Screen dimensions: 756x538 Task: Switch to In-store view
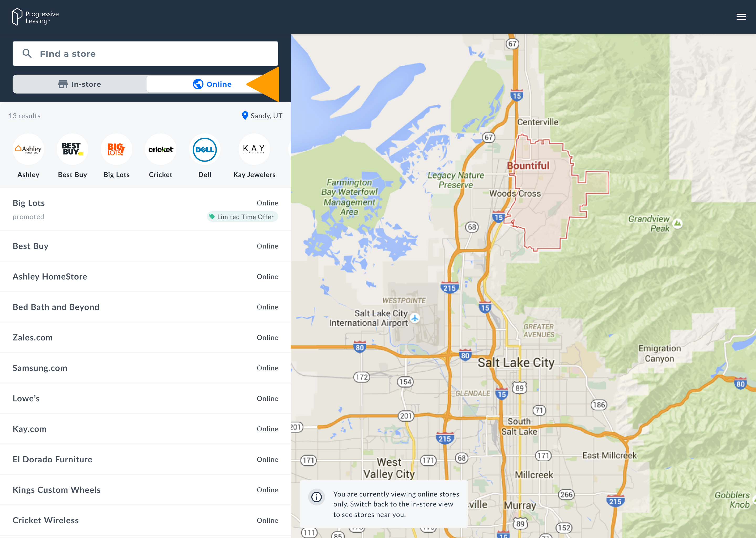[x=80, y=84]
